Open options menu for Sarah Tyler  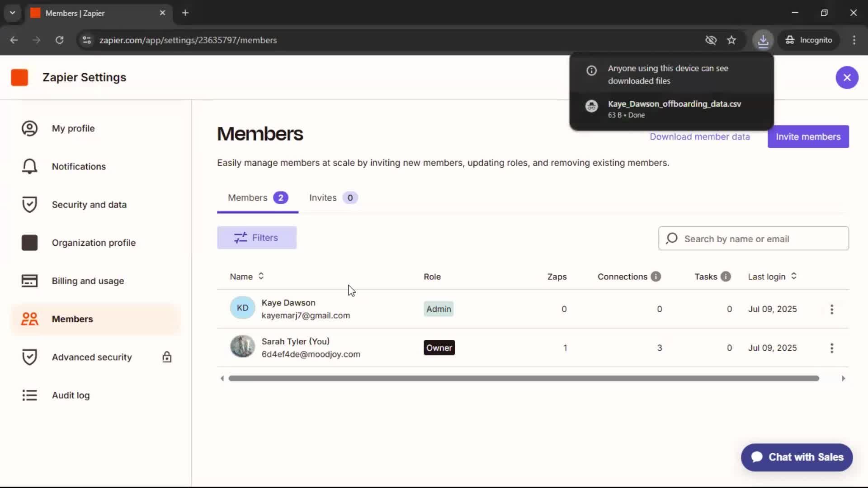point(831,348)
